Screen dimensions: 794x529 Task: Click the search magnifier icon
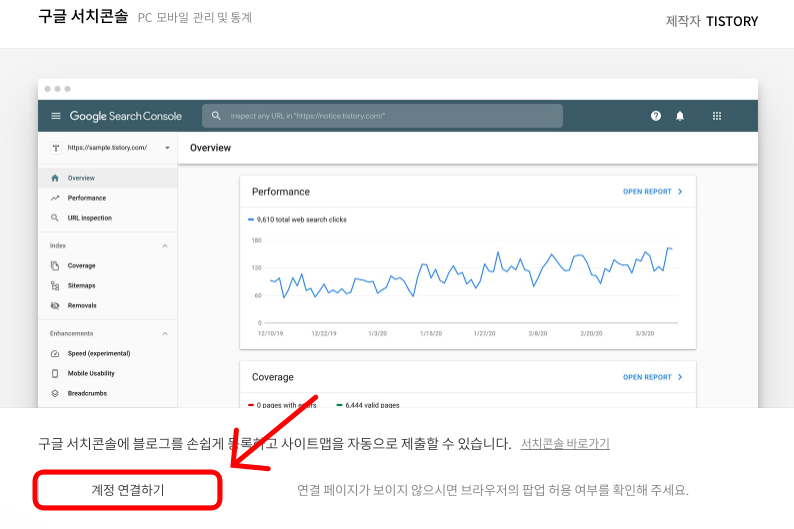pos(216,116)
